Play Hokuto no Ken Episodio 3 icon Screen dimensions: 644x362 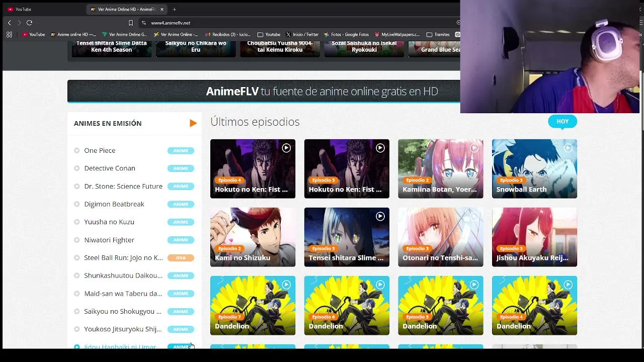pos(380,148)
